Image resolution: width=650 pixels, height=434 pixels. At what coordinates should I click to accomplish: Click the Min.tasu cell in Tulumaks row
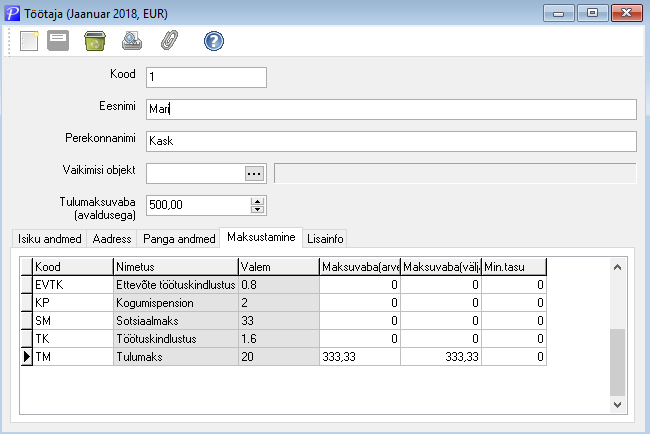tap(514, 356)
